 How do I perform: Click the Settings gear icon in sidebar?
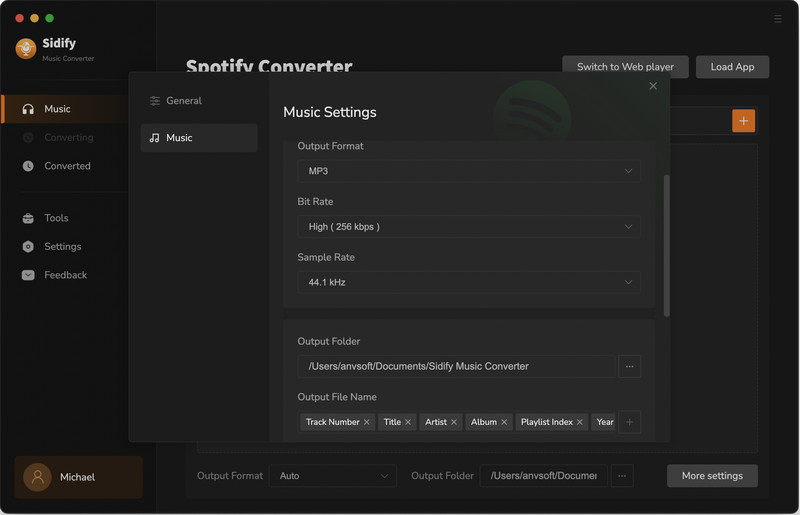pyautogui.click(x=28, y=247)
